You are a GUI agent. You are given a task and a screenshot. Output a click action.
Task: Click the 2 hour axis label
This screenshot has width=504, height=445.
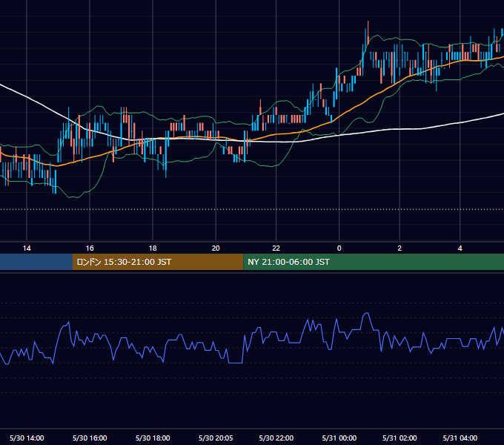coord(399,248)
